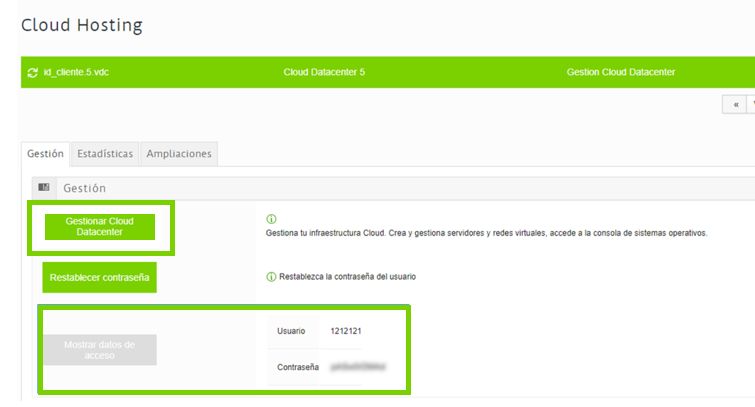Click Restablezca la contraseña del usuario text
Viewport: 755px width, 407px height.
tap(348, 277)
